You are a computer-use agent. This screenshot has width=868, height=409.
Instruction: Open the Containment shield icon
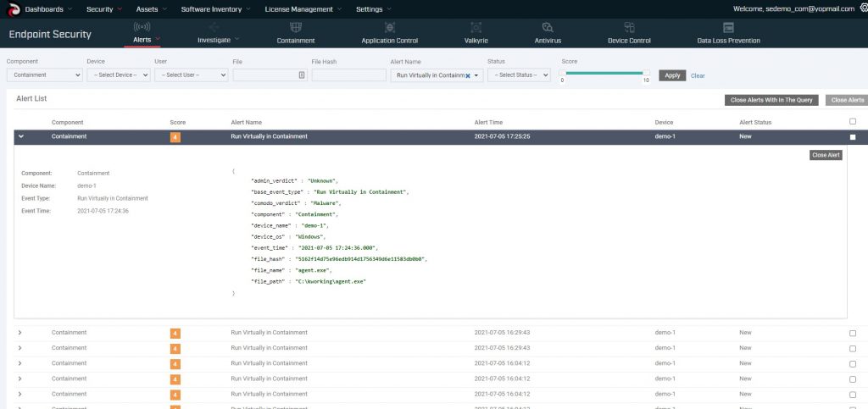[296, 27]
